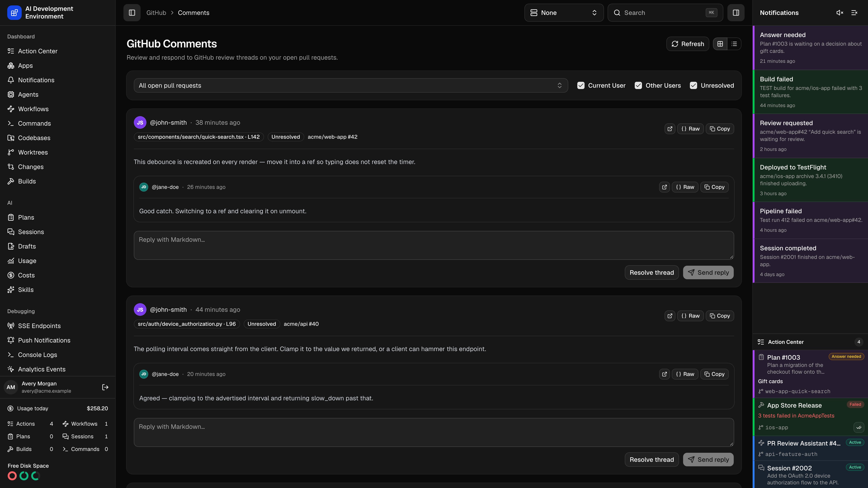
Task: Open SSE Endpoints under Debugging
Action: point(58,326)
